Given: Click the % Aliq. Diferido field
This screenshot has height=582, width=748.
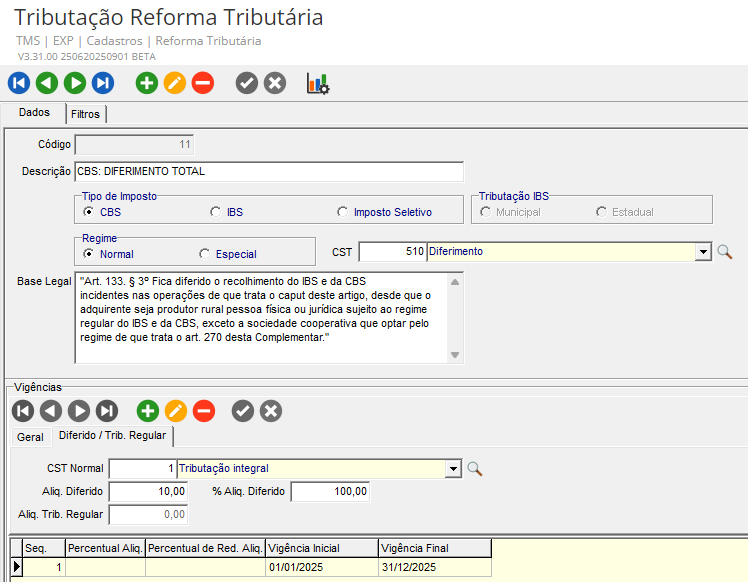Looking at the screenshot, I should [331, 492].
